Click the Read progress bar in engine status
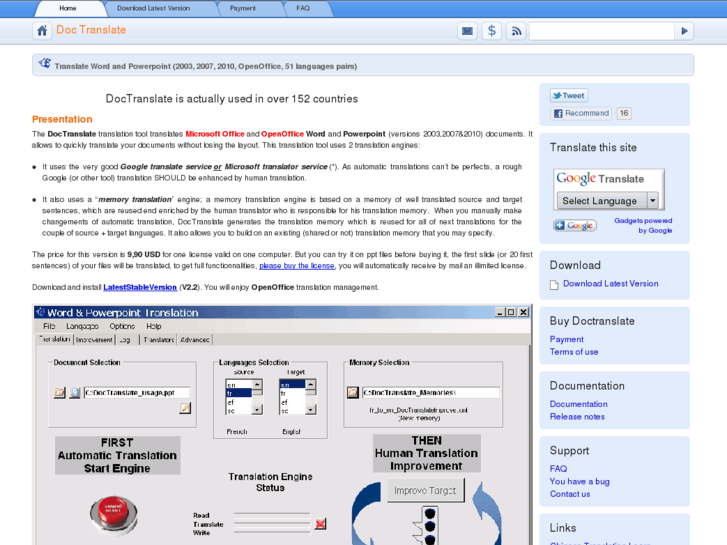 point(272,515)
